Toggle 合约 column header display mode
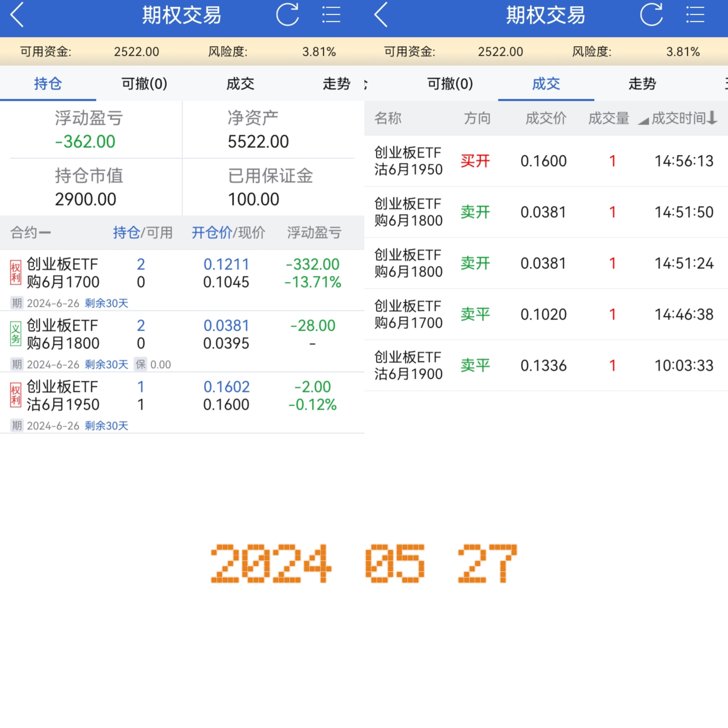This screenshot has height=728, width=728. click(30, 232)
